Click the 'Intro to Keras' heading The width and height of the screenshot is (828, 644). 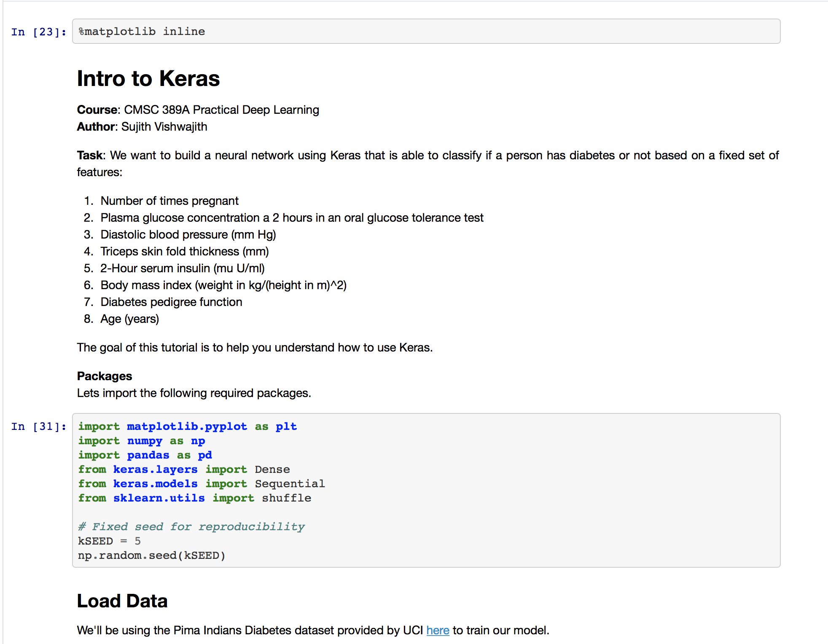pyautogui.click(x=148, y=79)
